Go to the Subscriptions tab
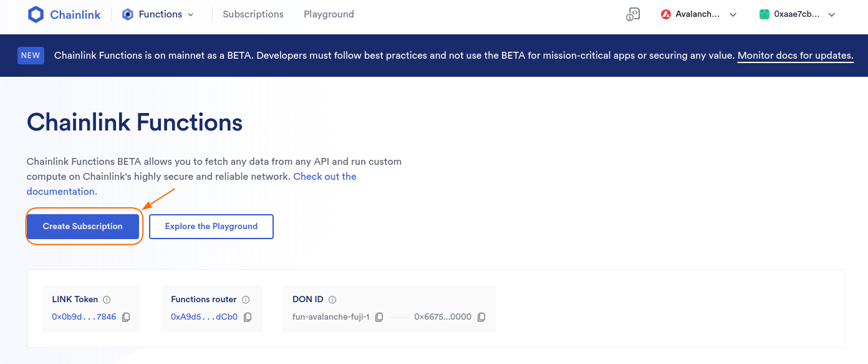 point(253,14)
